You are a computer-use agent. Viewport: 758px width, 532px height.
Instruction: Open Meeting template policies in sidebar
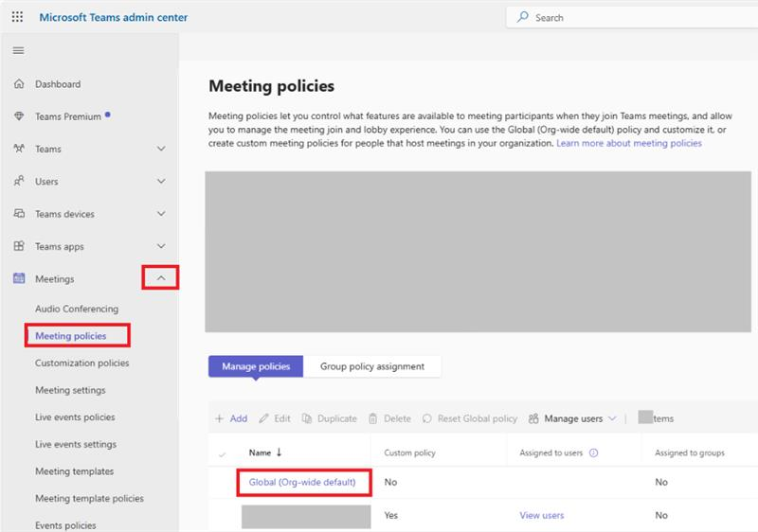pyautogui.click(x=89, y=498)
